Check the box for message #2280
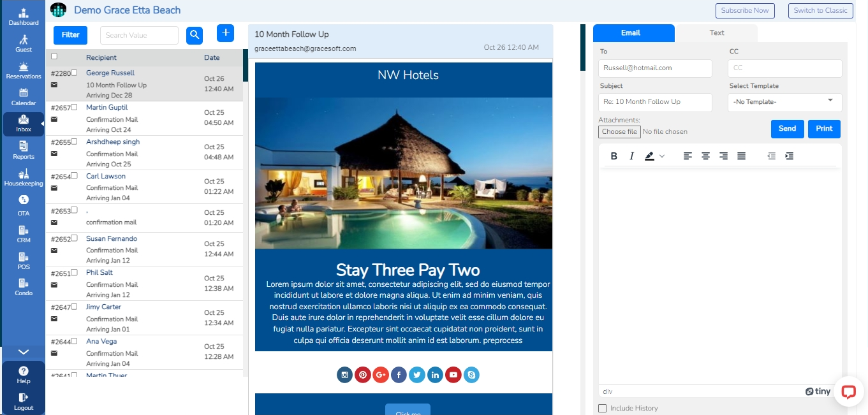Viewport: 868px width, 415px height. pyautogui.click(x=74, y=73)
